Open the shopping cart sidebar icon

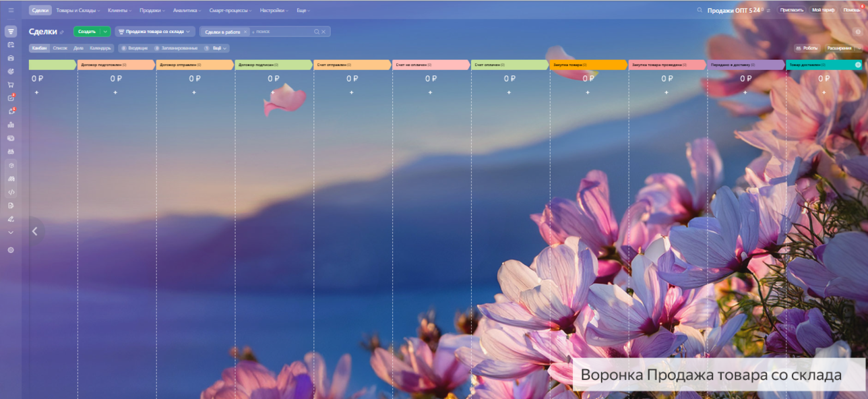pos(11,85)
